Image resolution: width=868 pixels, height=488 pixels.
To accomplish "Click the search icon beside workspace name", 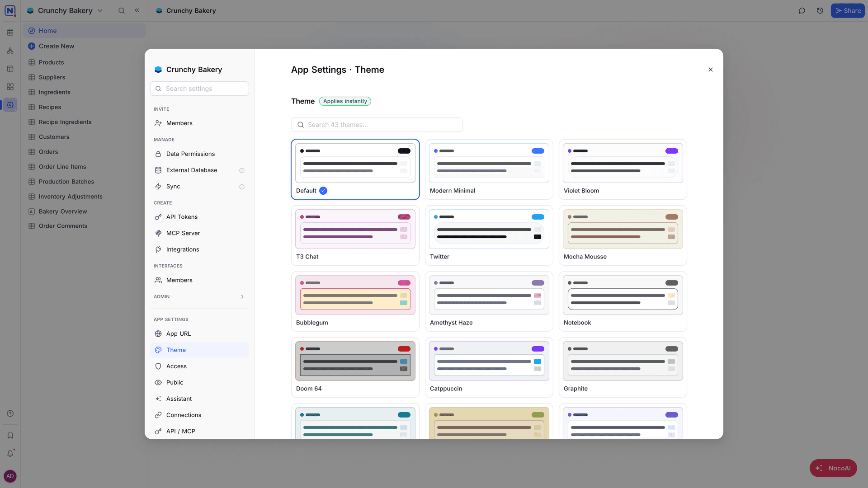I will pos(122,10).
